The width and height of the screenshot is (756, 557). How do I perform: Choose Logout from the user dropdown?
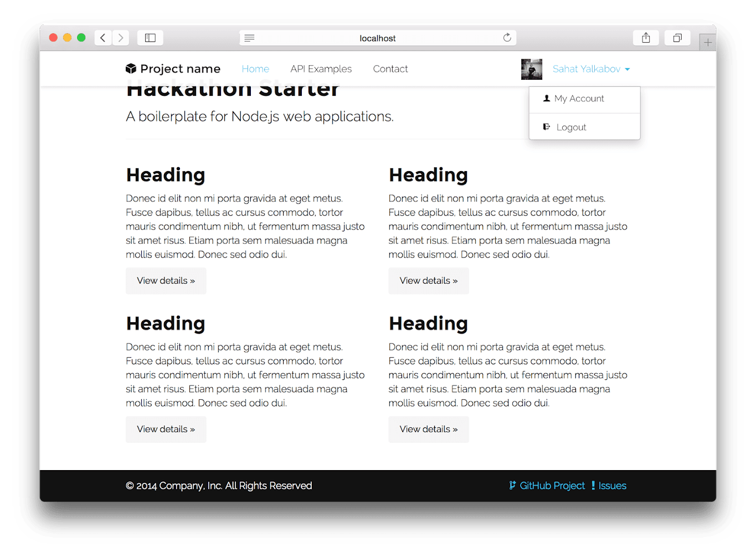click(571, 126)
